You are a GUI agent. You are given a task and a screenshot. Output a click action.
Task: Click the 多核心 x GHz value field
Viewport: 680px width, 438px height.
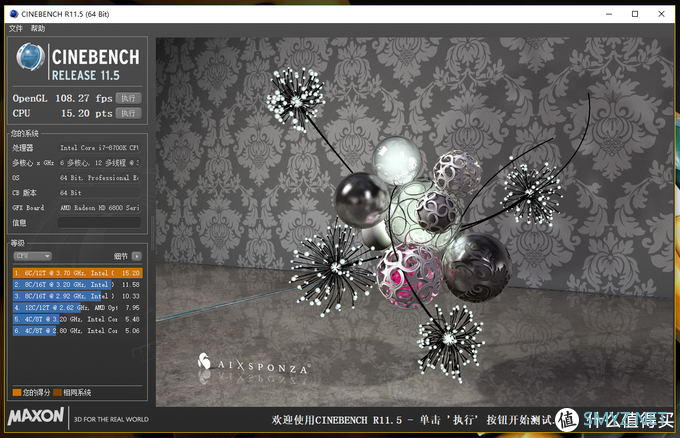pos(99,163)
